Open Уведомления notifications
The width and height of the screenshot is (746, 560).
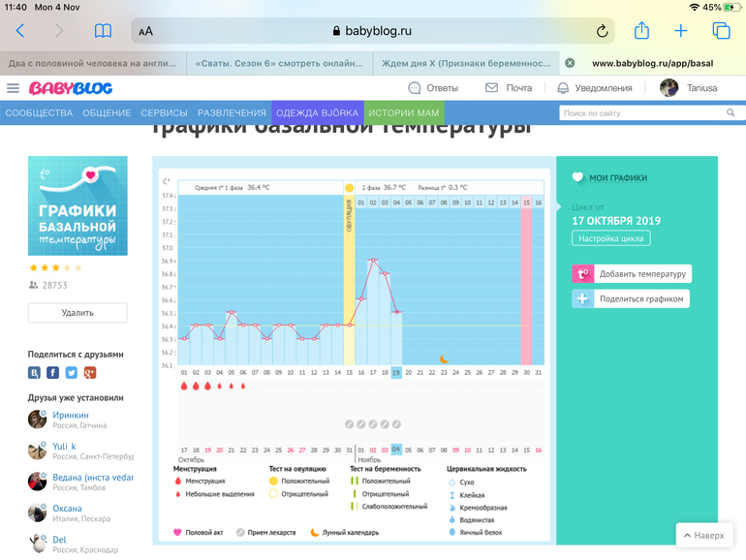(x=594, y=88)
